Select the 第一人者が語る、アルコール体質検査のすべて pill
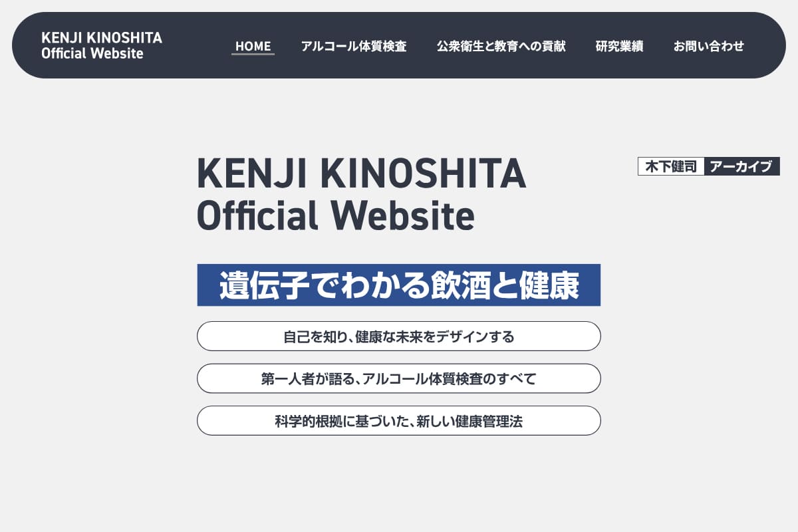 (x=398, y=379)
